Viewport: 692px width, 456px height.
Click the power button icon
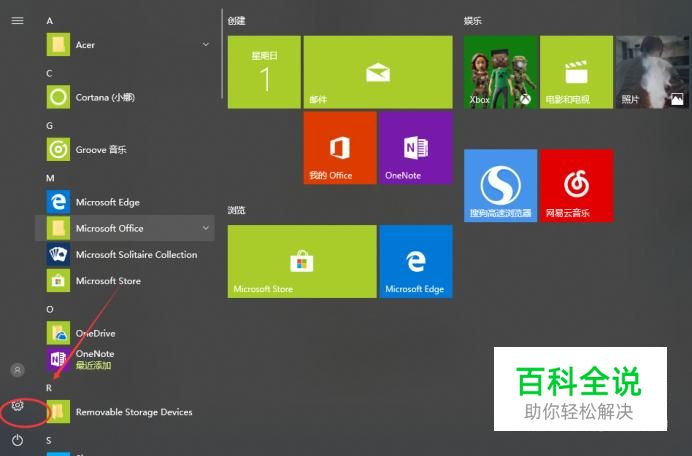point(17,440)
